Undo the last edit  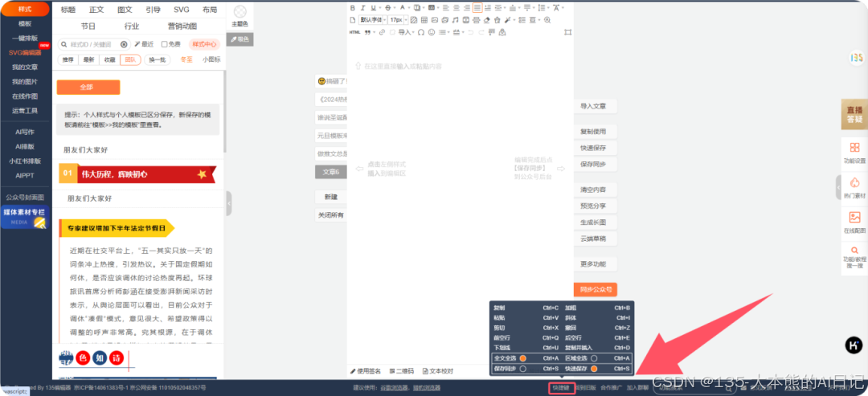coord(470,32)
